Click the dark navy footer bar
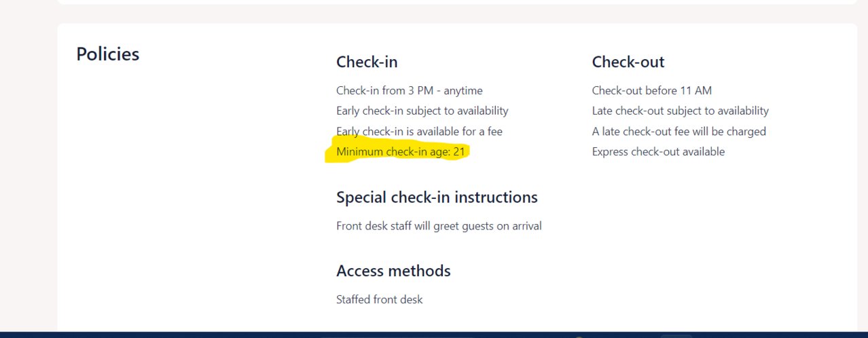Image resolution: width=868 pixels, height=338 pixels. 434,335
